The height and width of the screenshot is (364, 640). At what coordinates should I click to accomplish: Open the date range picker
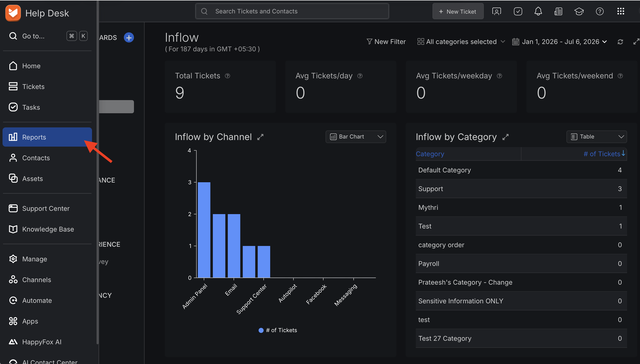560,42
